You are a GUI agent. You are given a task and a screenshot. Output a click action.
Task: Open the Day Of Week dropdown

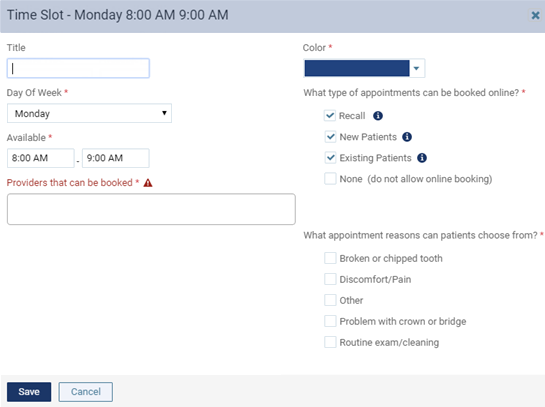tap(89, 113)
